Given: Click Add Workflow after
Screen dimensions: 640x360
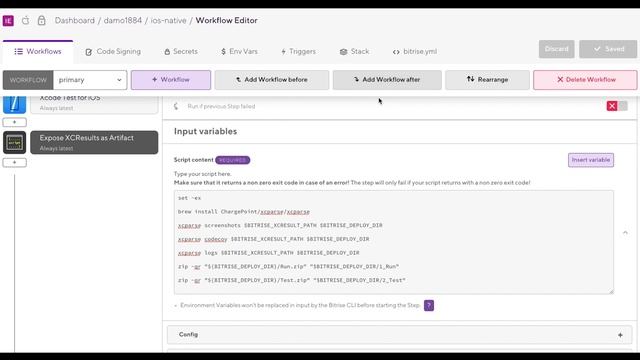Looking at the screenshot, I should coord(387,80).
